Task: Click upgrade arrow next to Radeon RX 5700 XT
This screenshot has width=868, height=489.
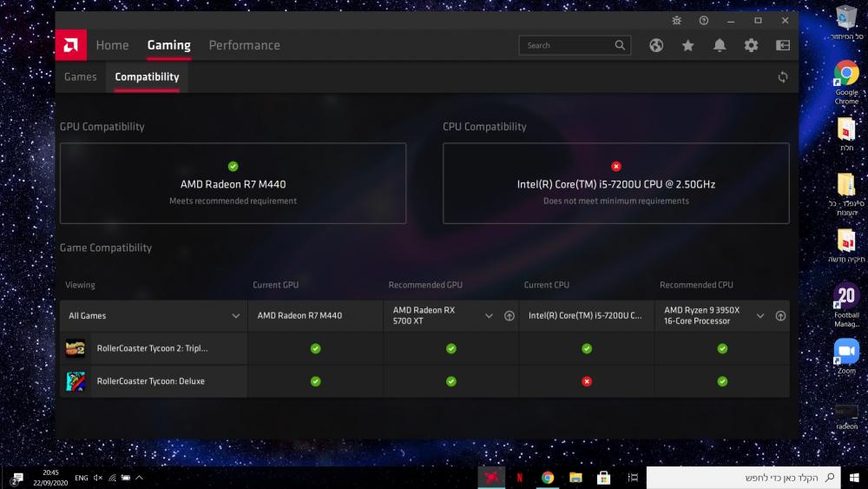Action: 510,315
